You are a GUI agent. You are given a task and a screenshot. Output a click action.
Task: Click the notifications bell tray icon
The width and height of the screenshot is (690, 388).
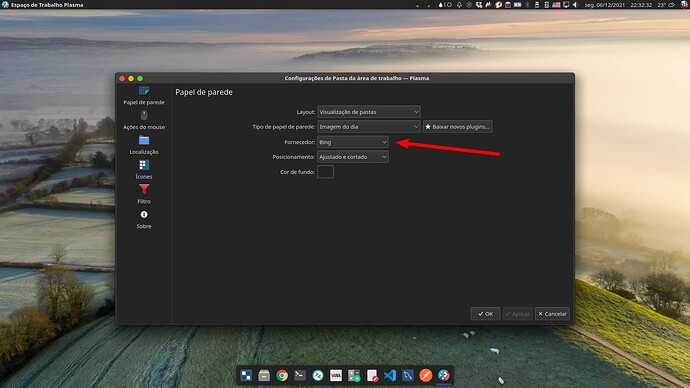click(x=459, y=5)
